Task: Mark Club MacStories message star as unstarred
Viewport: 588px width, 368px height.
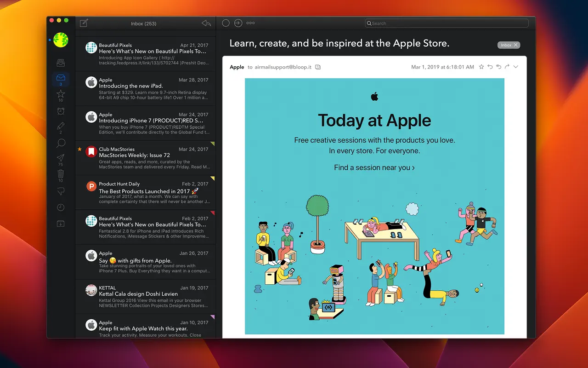Action: coord(79,149)
